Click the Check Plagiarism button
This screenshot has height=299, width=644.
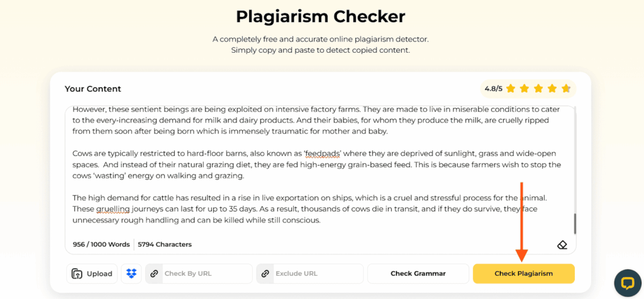pyautogui.click(x=524, y=274)
